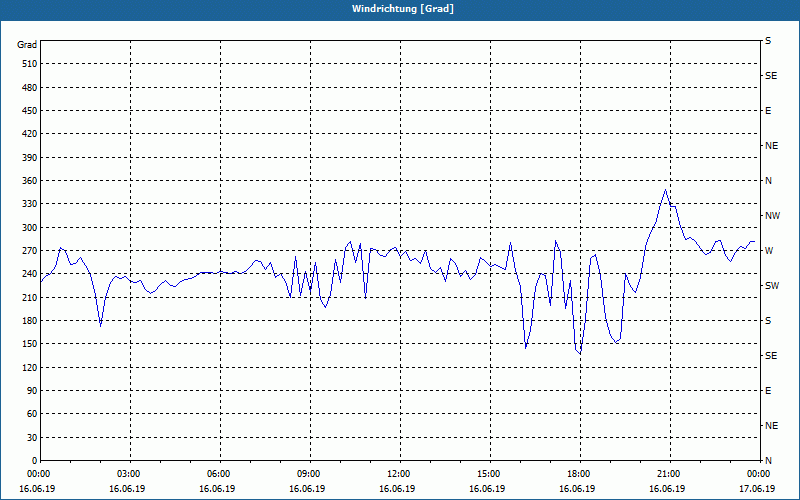
Task: Click the 120 degree axis label
Action: 30,367
